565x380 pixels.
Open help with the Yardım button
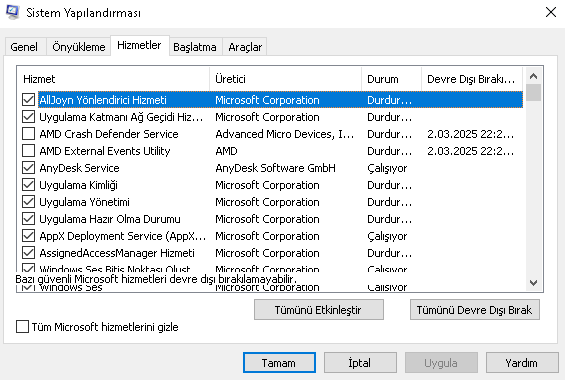[x=522, y=363]
